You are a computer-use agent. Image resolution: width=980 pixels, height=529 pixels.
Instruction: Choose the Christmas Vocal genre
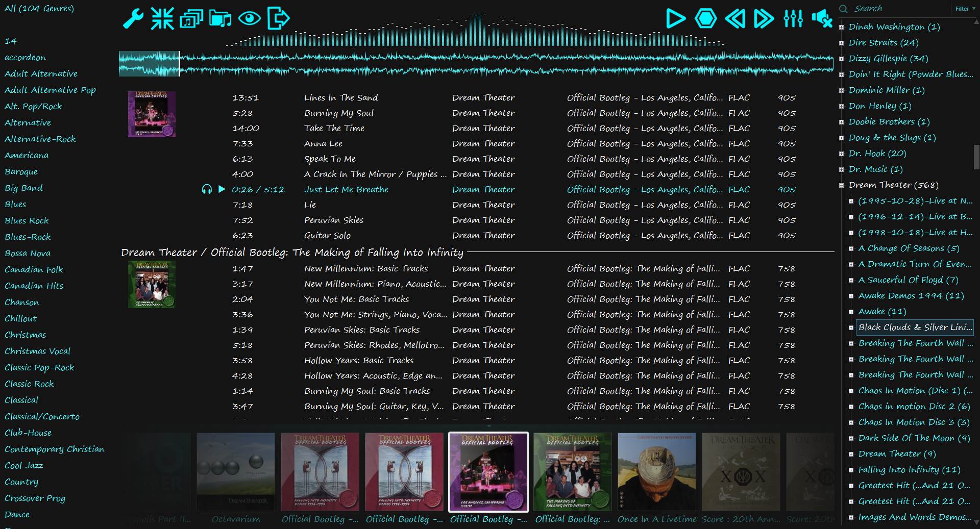(37, 351)
